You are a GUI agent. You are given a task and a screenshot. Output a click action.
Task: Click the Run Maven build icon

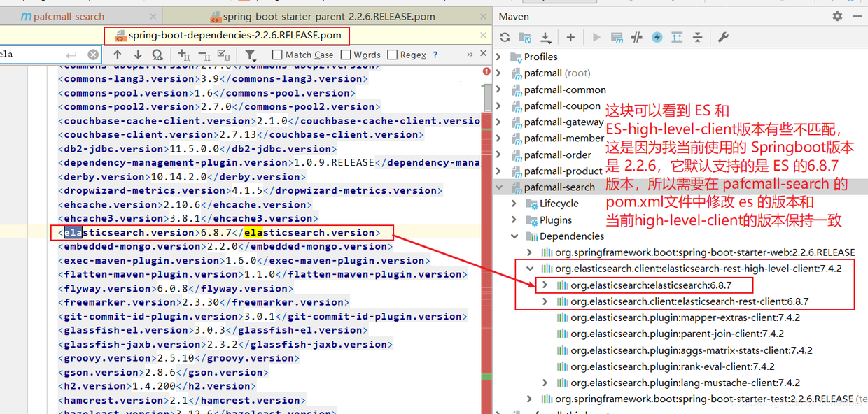(596, 37)
